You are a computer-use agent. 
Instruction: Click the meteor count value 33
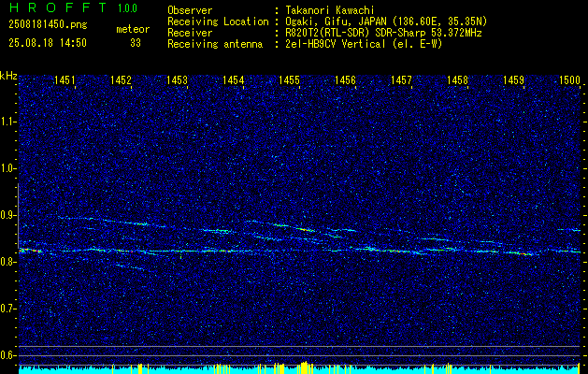tap(136, 43)
